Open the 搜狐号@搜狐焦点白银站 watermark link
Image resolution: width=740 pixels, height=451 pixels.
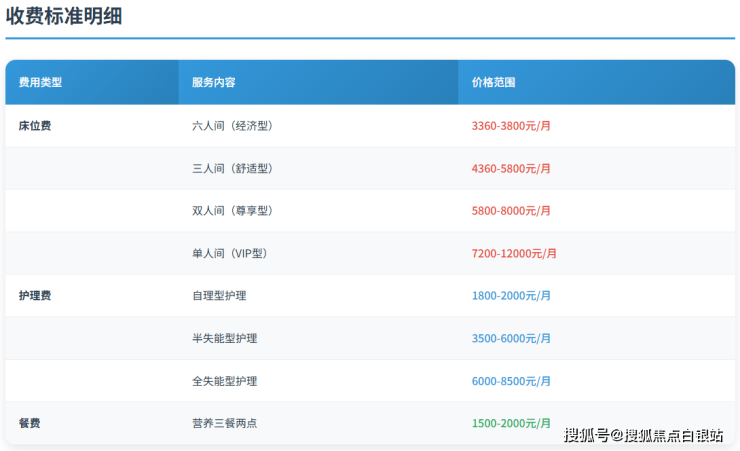tap(643, 435)
